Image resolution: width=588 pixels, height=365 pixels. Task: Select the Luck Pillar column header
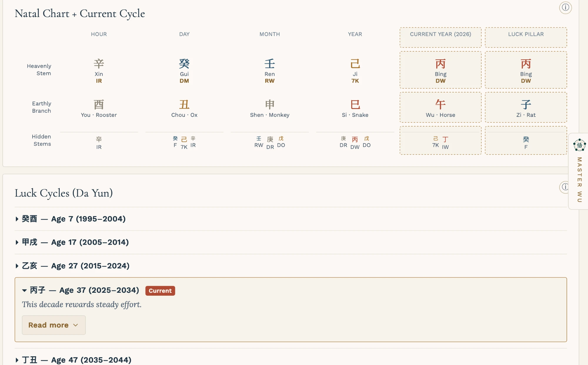526,37
